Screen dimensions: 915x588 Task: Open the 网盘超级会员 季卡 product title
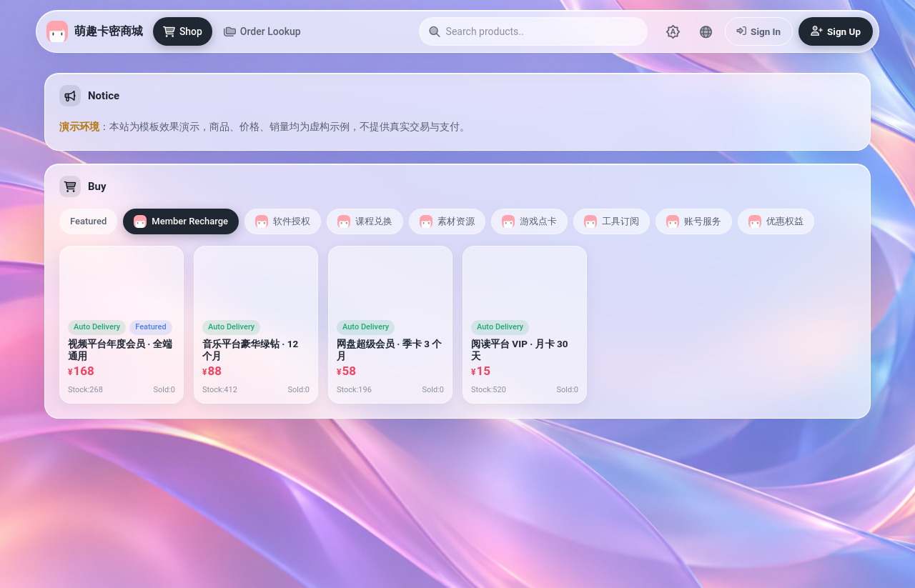[x=389, y=350]
